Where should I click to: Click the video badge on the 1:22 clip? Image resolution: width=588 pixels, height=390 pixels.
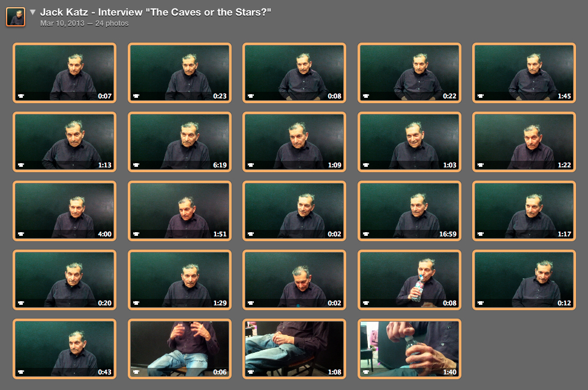click(481, 165)
